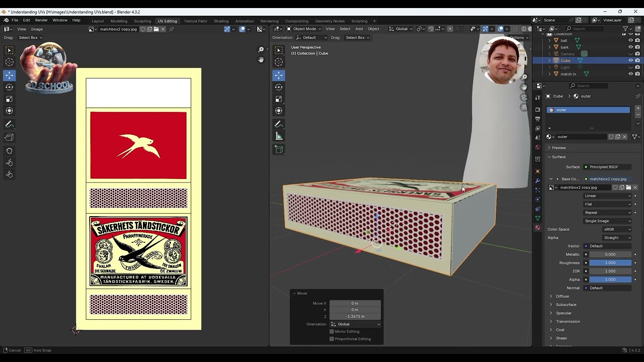This screenshot has height=362, width=644.
Task: Open the Flat projection dropdown
Action: click(607, 204)
